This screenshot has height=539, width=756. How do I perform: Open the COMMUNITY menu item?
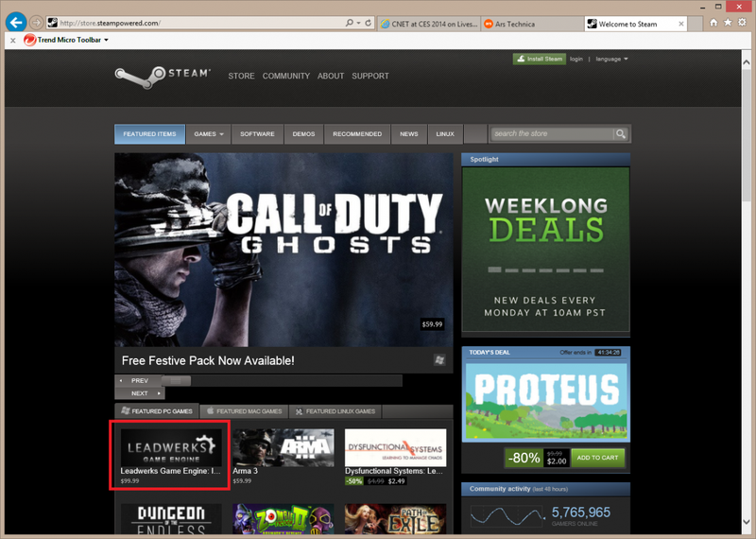click(x=286, y=77)
